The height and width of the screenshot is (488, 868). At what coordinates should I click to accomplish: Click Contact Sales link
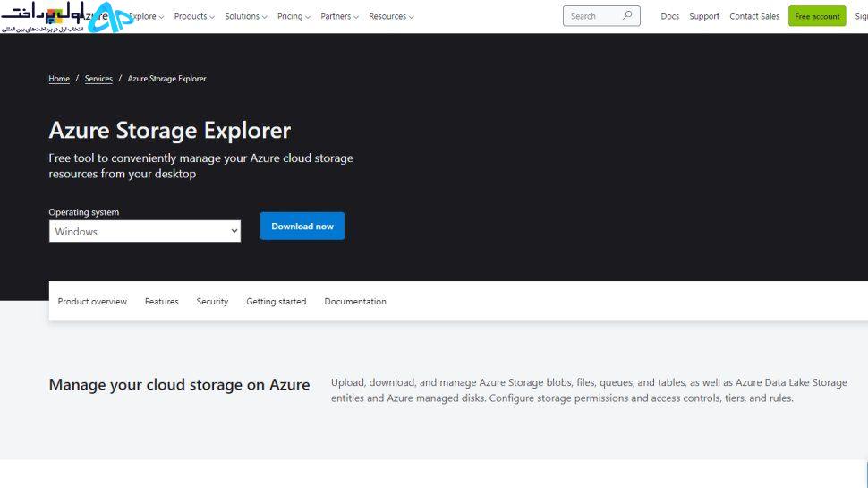pos(754,17)
